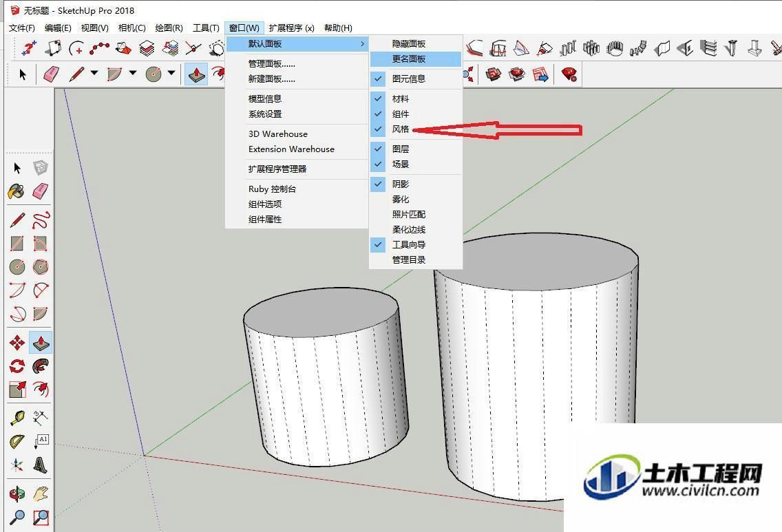Click the Send to LayOut icon
782x532 pixels.
click(x=540, y=75)
